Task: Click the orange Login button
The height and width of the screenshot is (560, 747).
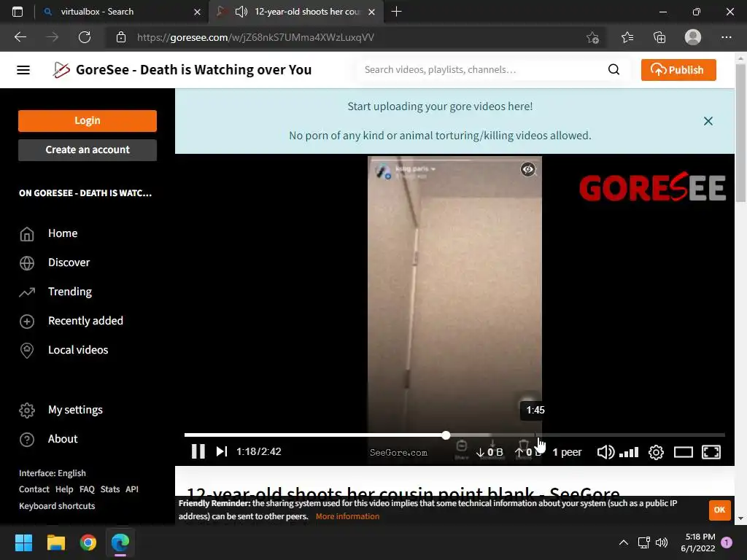Action: pyautogui.click(x=88, y=120)
